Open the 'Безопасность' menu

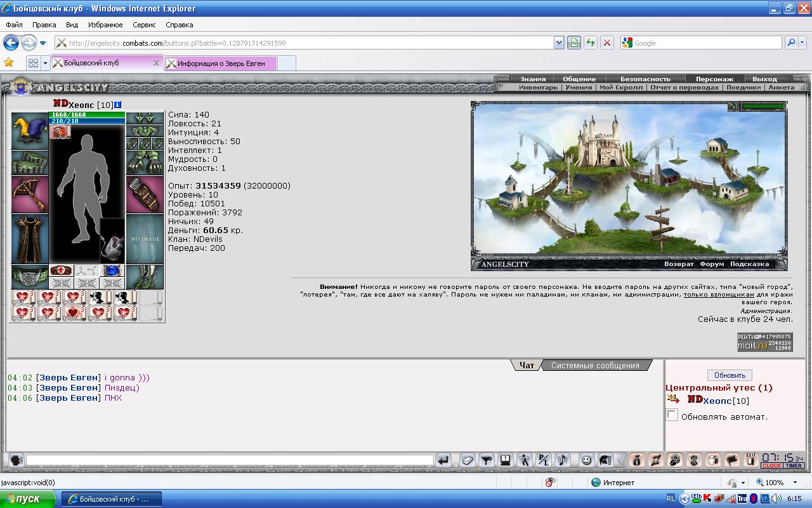pos(645,79)
